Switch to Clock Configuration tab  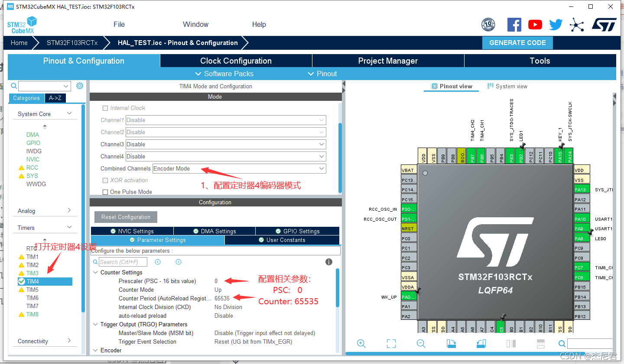(x=236, y=61)
